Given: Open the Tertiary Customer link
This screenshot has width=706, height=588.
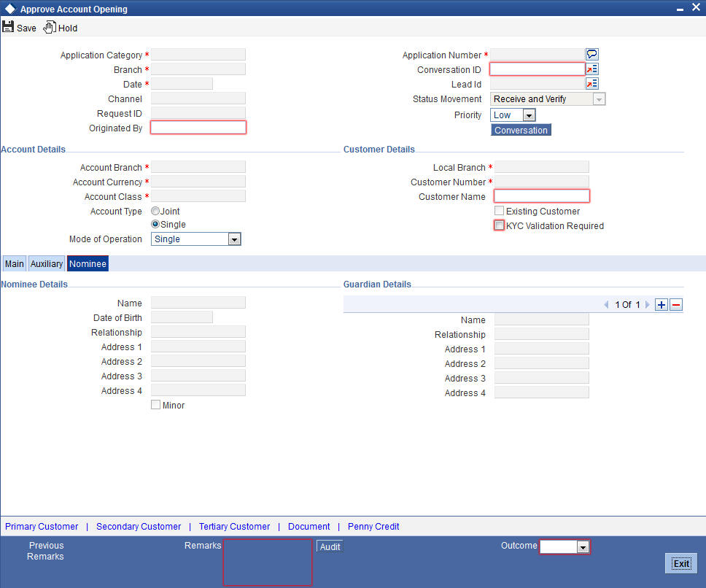Looking at the screenshot, I should tap(235, 526).
